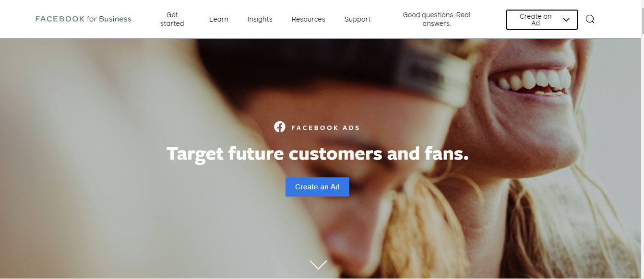This screenshot has height=279, width=644.
Task: Open the Learn navigation menu
Action: [x=219, y=19]
